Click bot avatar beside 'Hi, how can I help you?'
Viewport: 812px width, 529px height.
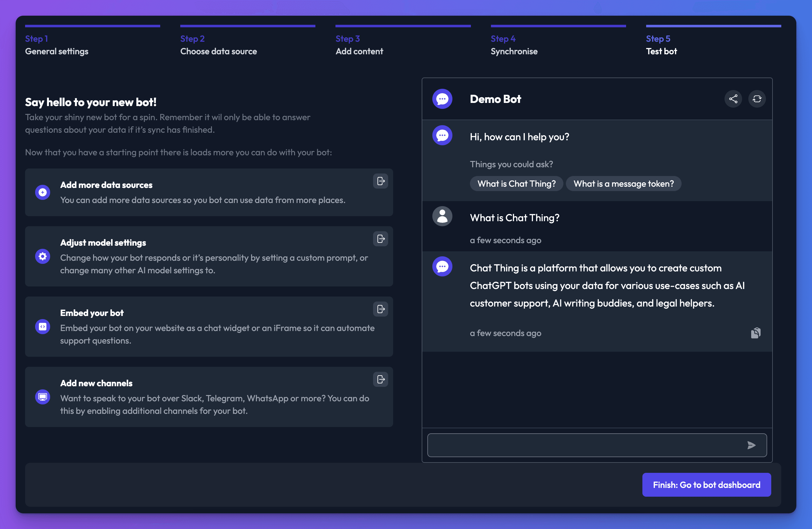[x=442, y=135]
